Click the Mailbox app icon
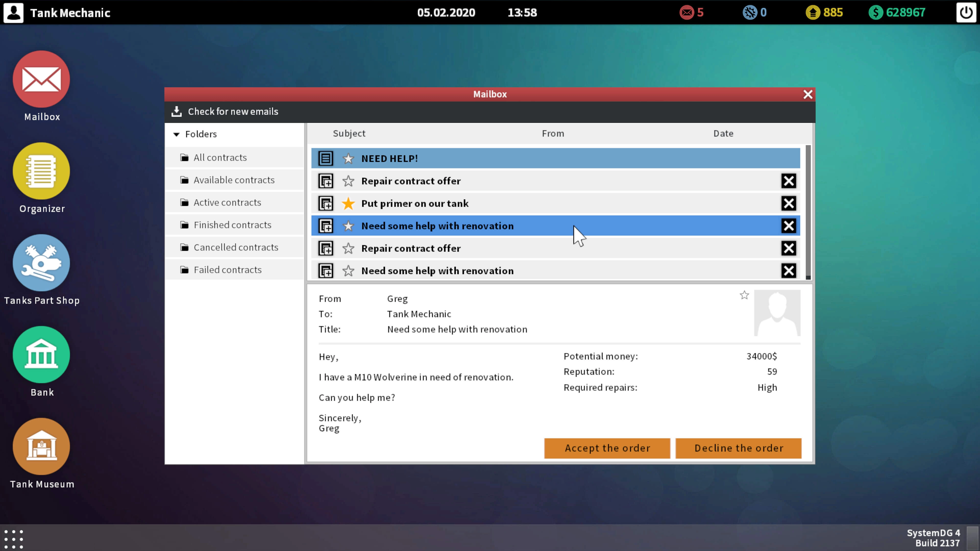Screen dimensions: 980x551 (x=42, y=79)
